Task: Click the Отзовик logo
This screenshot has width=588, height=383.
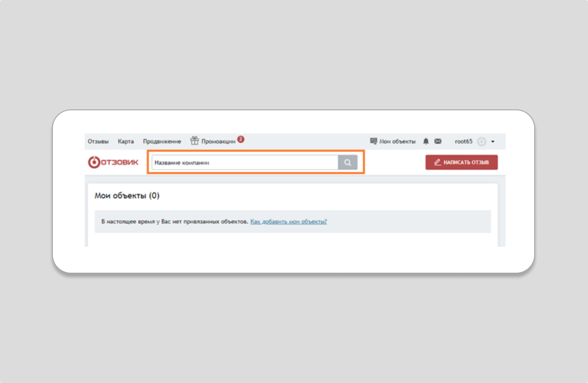Action: [x=113, y=162]
